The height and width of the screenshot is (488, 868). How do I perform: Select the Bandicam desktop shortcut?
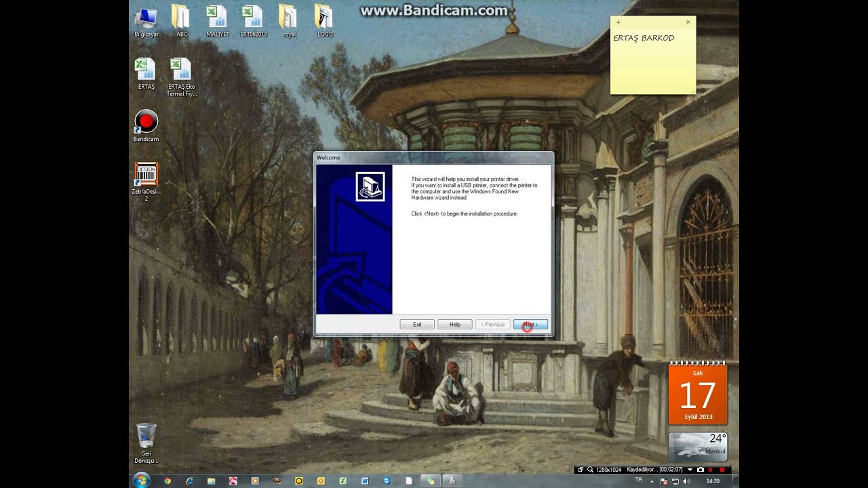(146, 126)
